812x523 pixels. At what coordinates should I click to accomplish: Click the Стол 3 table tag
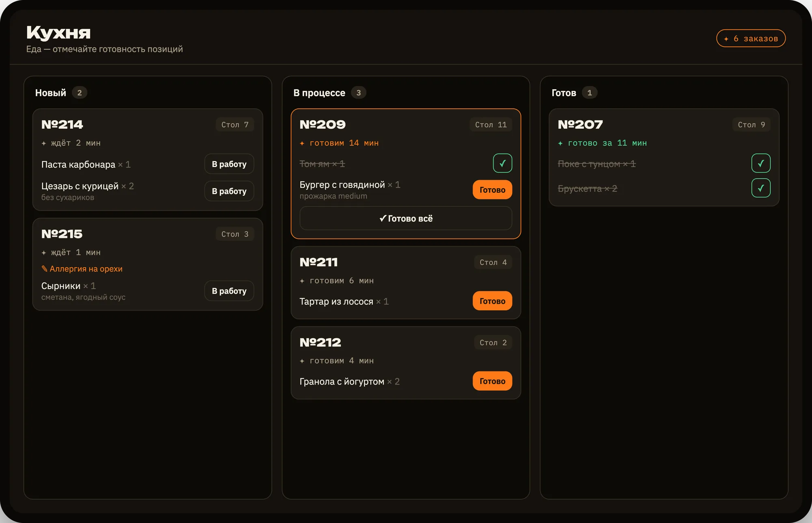click(235, 234)
